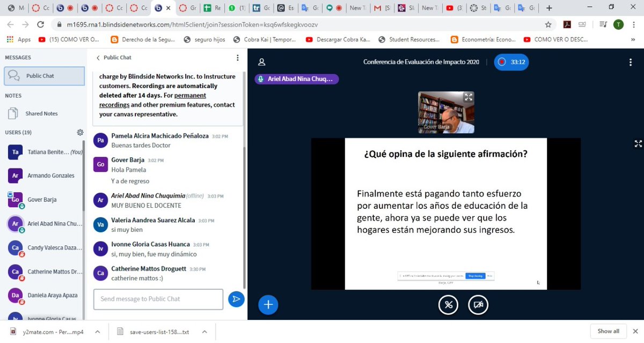
Task: Go forward in browser history
Action: [x=26, y=25]
